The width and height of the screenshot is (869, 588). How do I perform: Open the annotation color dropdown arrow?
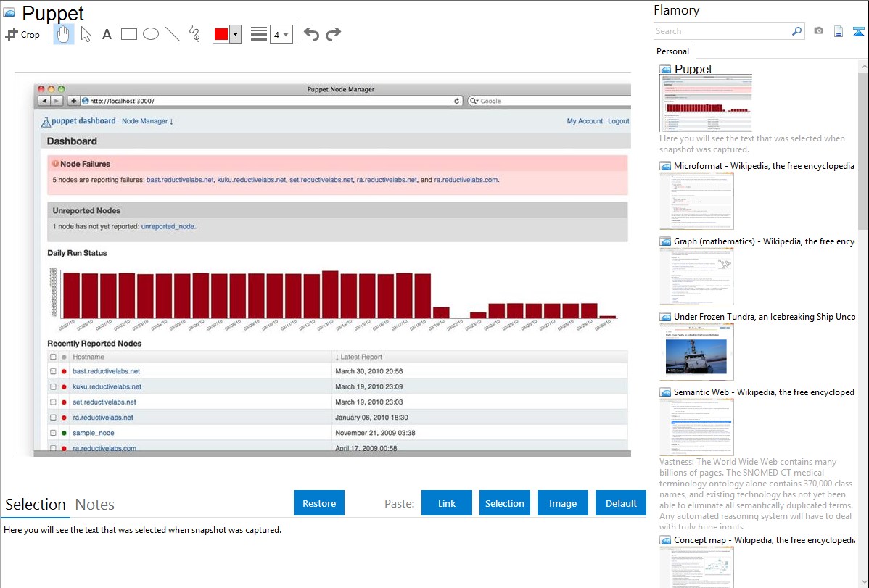click(x=235, y=34)
